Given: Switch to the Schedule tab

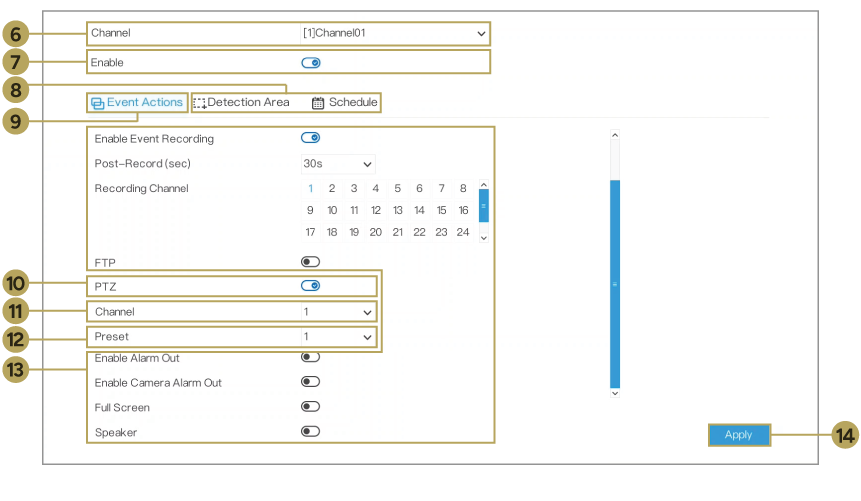Looking at the screenshot, I should click(x=345, y=103).
